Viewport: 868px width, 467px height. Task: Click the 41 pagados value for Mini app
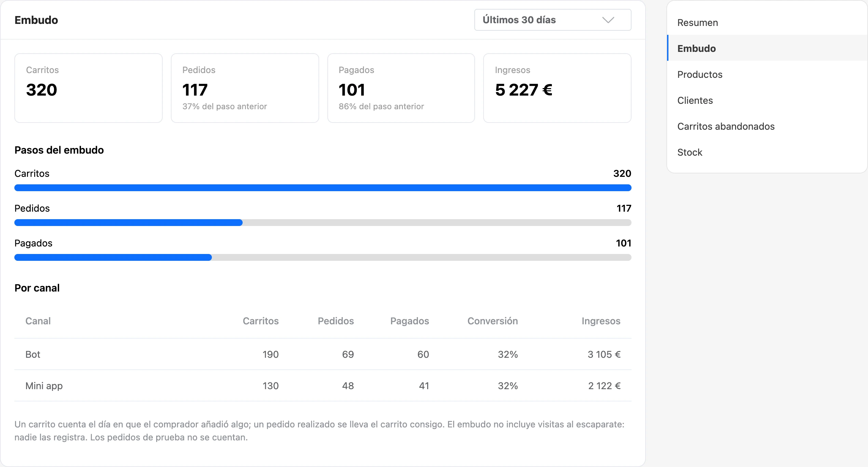(x=424, y=386)
